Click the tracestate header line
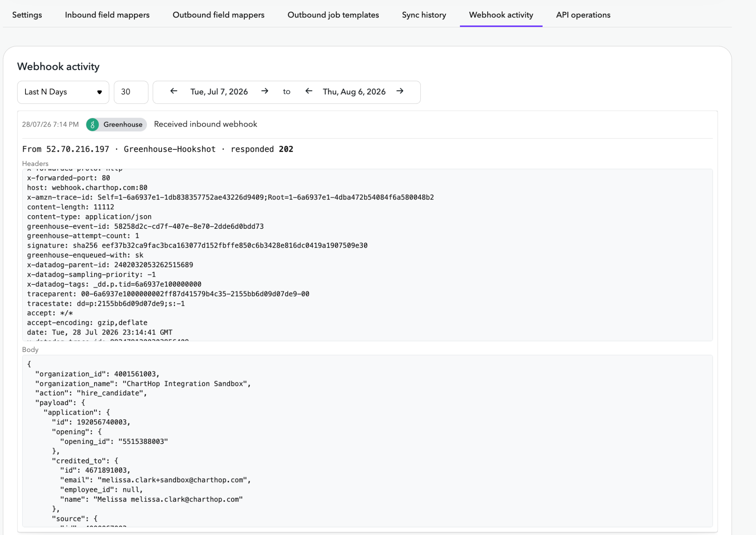The image size is (756, 535). tap(106, 303)
